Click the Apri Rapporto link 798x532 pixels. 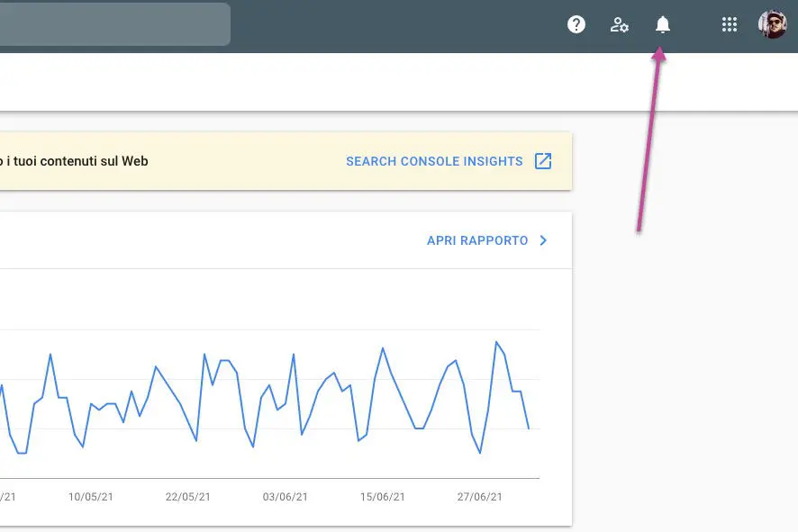point(477,240)
